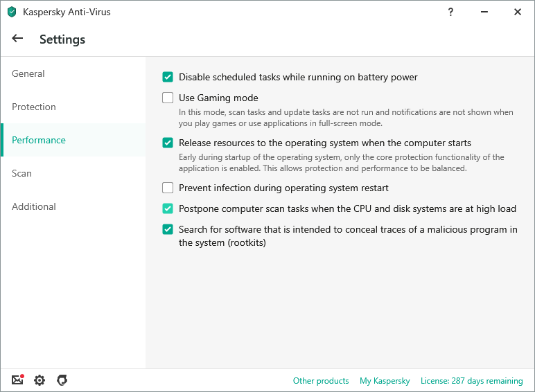Uncheck Disable scheduled tasks on battery power
The width and height of the screenshot is (535, 392).
pyautogui.click(x=168, y=77)
